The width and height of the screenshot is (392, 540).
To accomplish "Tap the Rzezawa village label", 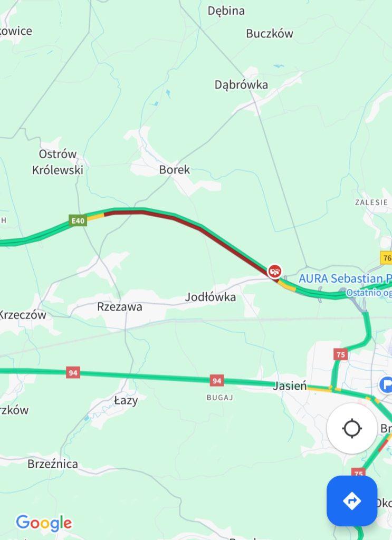I will click(x=120, y=306).
